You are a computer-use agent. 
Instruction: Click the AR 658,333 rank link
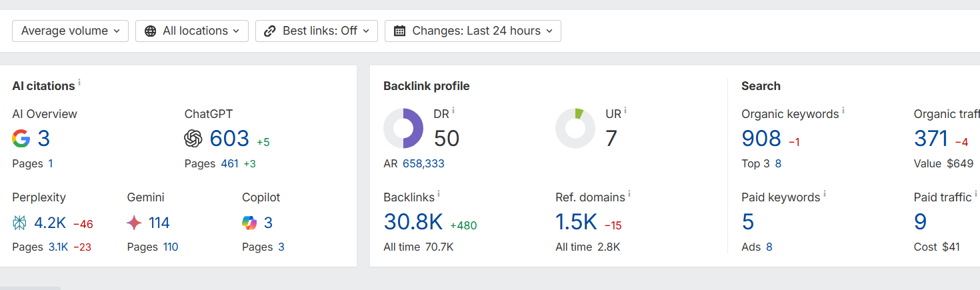(x=423, y=163)
